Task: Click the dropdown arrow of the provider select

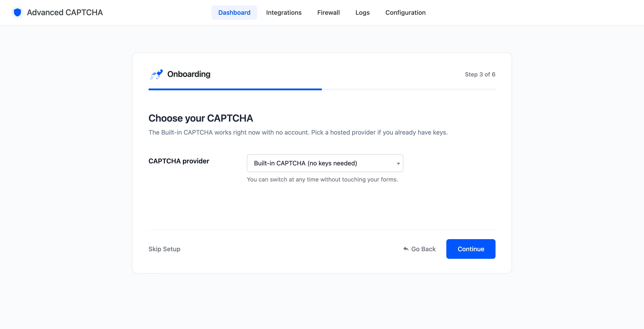Action: 398,164
